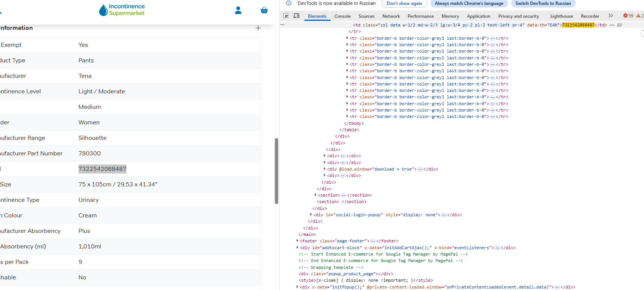
Task: Click the ellipsis beside the selected td line
Action: (x=282, y=25)
